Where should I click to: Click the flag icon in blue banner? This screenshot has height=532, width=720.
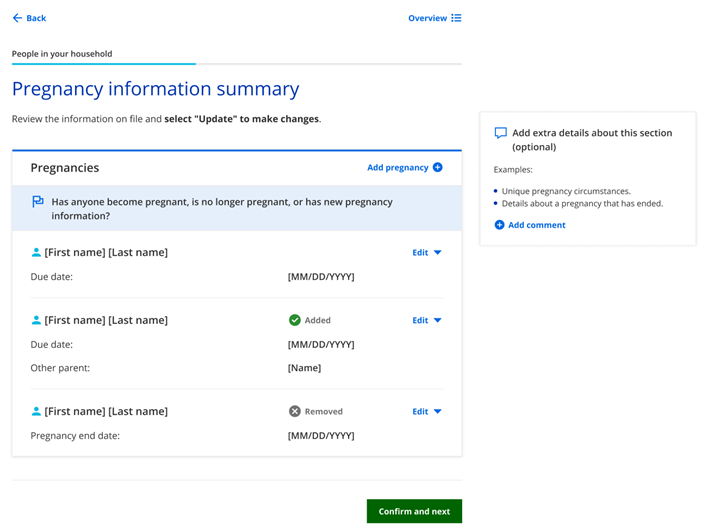coord(38,202)
